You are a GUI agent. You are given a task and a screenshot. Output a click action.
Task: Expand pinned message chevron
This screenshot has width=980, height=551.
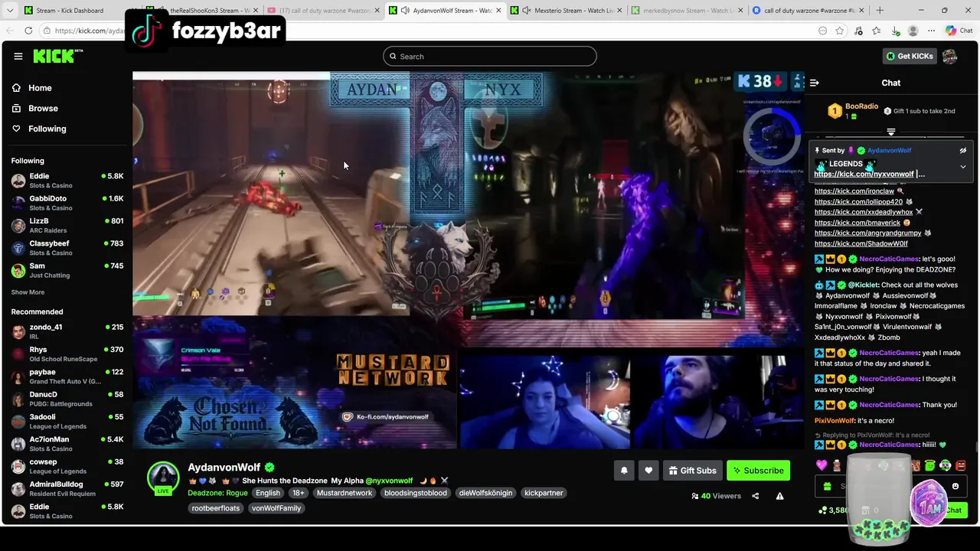point(963,166)
